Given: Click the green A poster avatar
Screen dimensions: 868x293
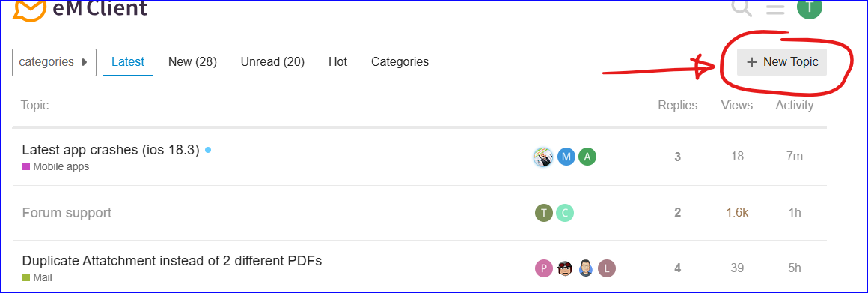Looking at the screenshot, I should 587,157.
